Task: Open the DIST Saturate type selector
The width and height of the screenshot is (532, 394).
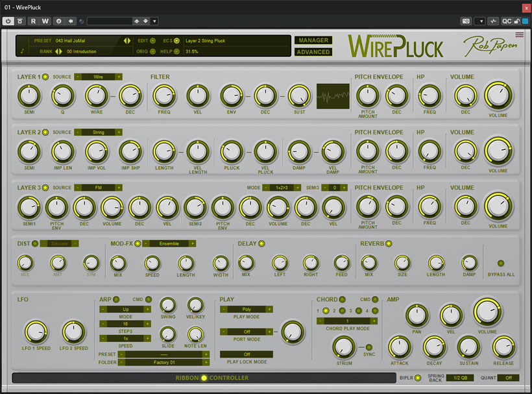Action: click(x=60, y=243)
